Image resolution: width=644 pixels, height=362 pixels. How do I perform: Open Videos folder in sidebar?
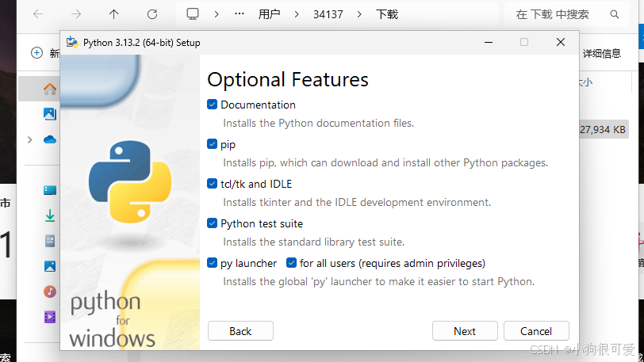coord(50,317)
